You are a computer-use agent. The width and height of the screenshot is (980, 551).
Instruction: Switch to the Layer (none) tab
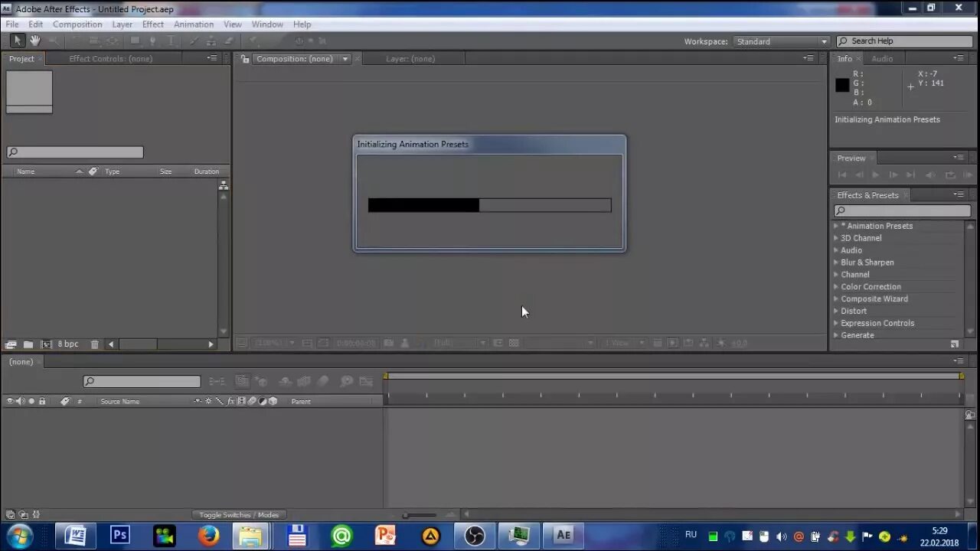click(x=410, y=59)
